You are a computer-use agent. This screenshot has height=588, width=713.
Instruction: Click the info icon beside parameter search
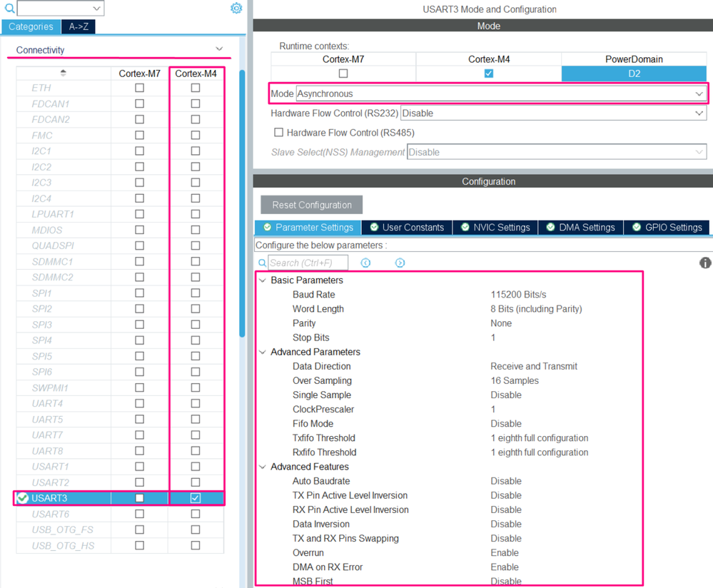pyautogui.click(x=705, y=263)
